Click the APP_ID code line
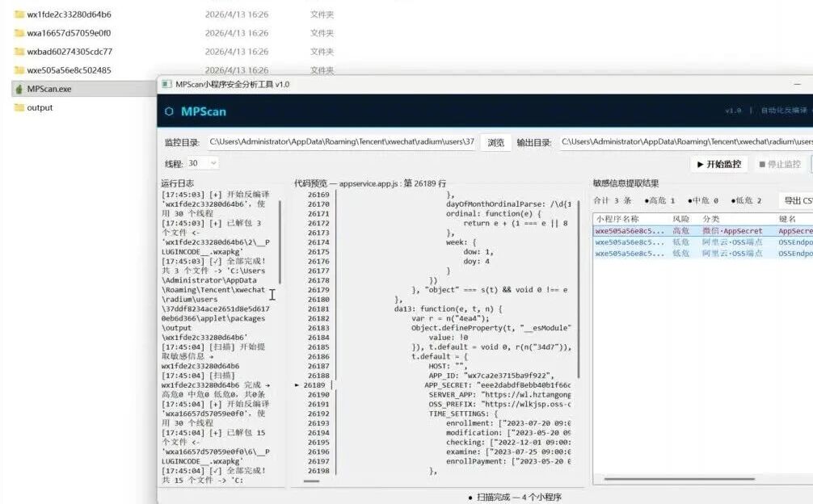The image size is (813, 504). (491, 376)
